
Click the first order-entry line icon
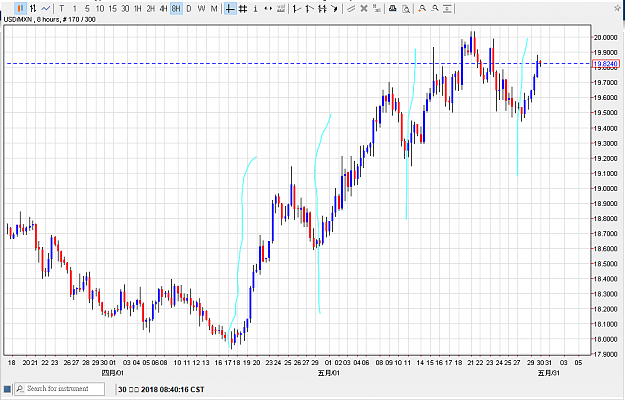(296, 9)
